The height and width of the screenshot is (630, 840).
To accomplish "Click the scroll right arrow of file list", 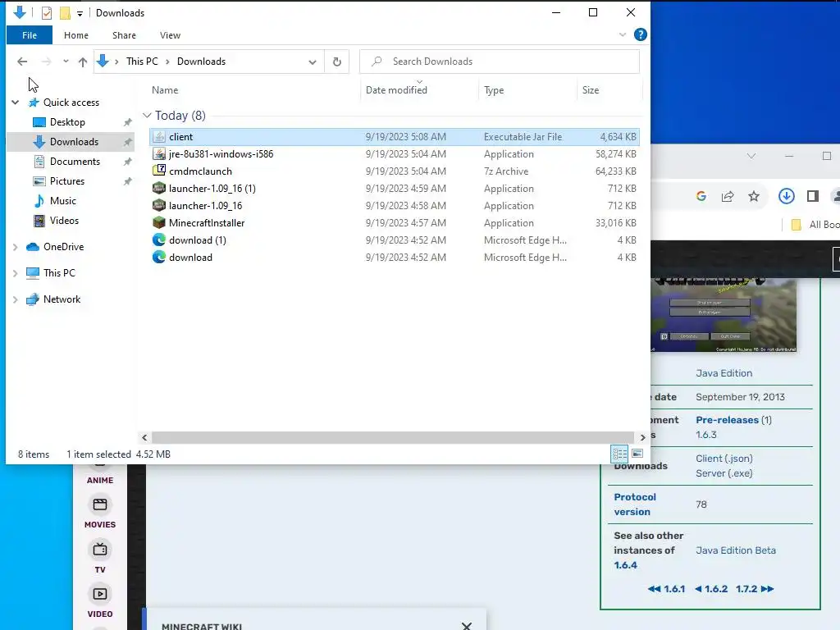I will point(643,438).
